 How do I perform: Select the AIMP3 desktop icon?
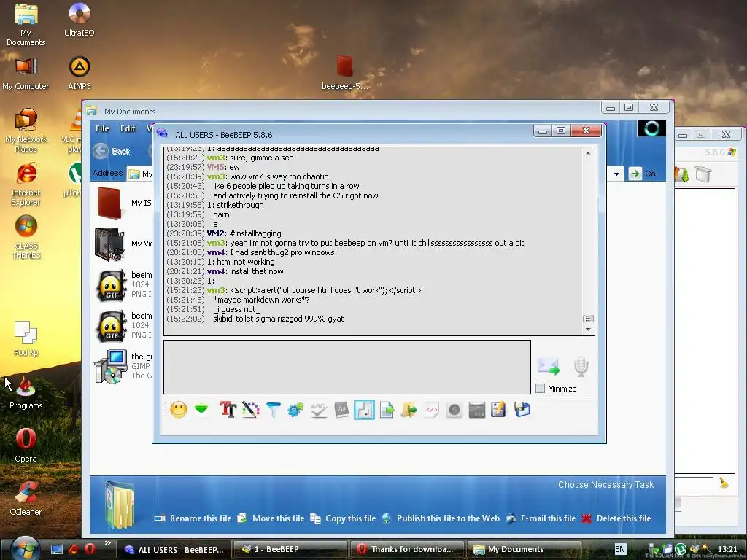(79, 74)
